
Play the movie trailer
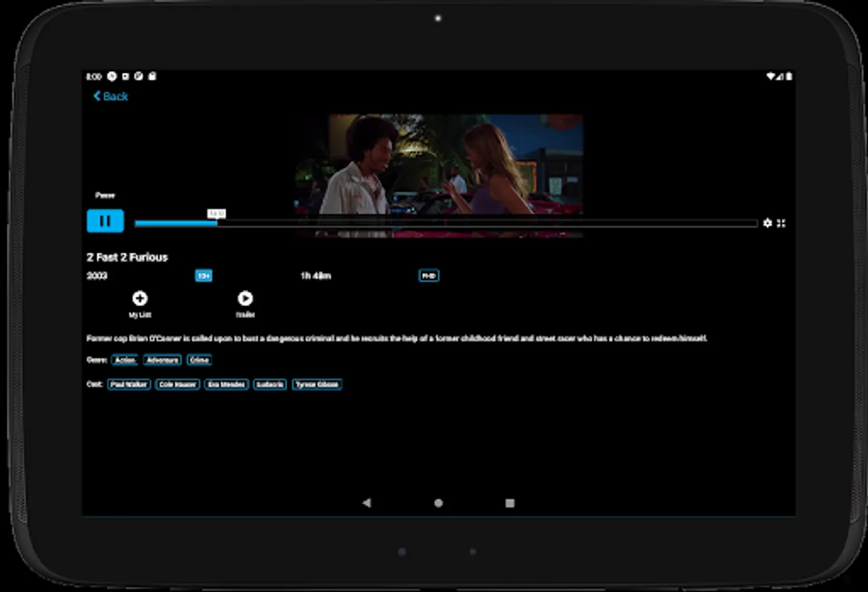tap(245, 304)
